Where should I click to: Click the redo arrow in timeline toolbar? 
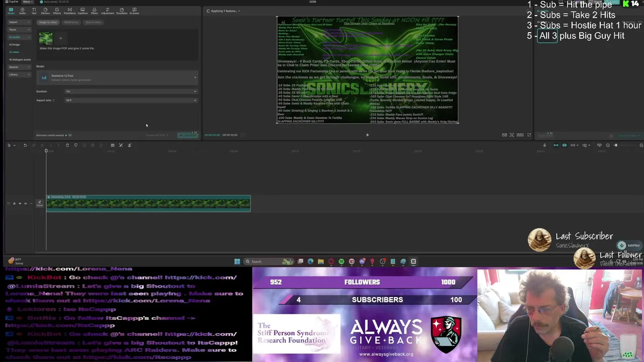(x=34, y=145)
